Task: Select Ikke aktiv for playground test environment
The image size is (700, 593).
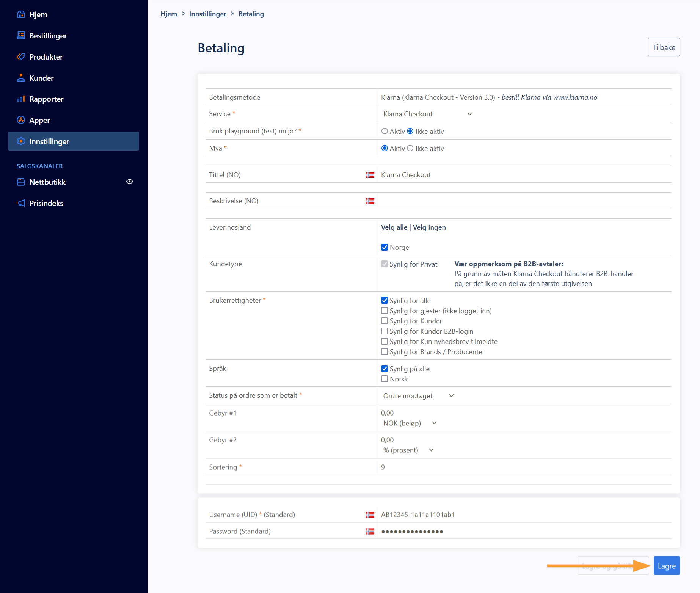Action: pos(410,131)
